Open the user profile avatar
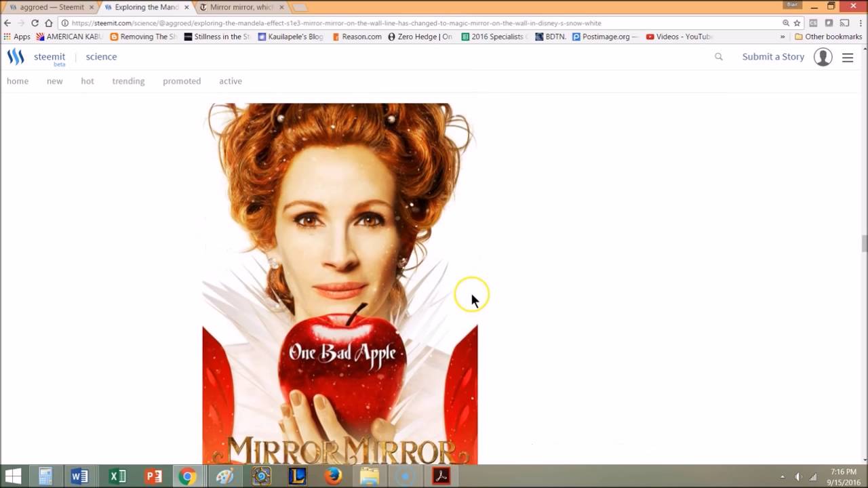868x488 pixels. (x=823, y=57)
